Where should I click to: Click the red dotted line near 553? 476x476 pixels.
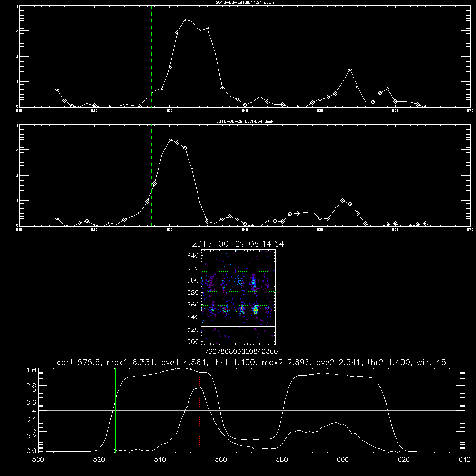[x=200, y=410]
